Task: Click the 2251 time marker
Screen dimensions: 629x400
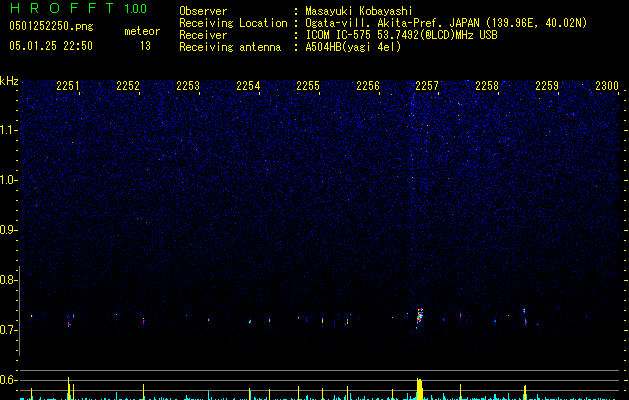Action: click(x=67, y=86)
